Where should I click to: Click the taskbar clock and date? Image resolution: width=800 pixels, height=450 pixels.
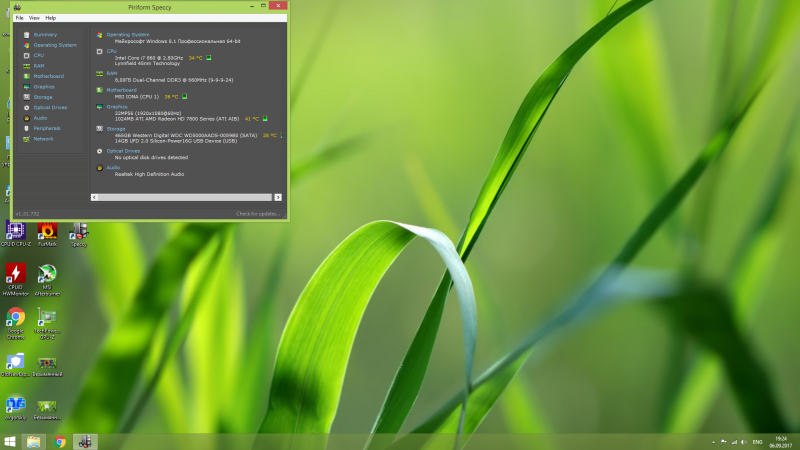coord(781,441)
